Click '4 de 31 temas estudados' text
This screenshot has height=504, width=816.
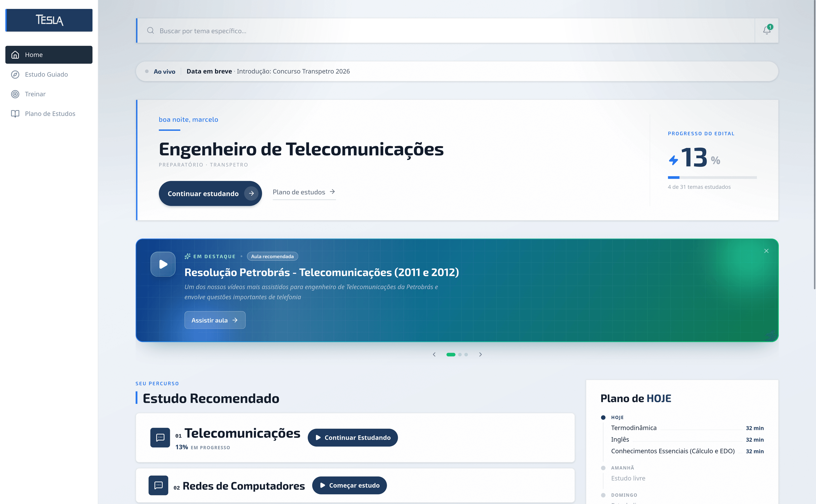point(699,187)
